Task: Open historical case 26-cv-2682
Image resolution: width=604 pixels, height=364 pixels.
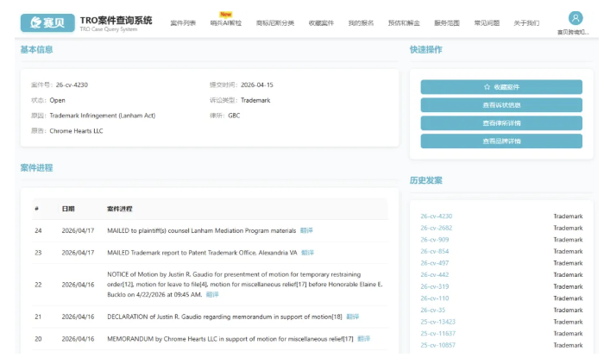Action: pos(436,228)
